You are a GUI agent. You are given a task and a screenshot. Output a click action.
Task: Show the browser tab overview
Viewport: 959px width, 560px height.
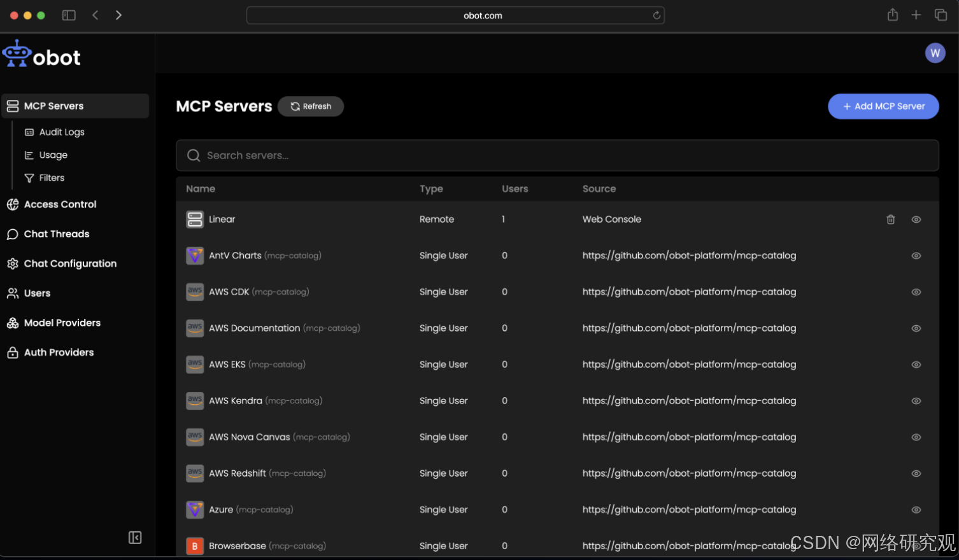(x=941, y=15)
